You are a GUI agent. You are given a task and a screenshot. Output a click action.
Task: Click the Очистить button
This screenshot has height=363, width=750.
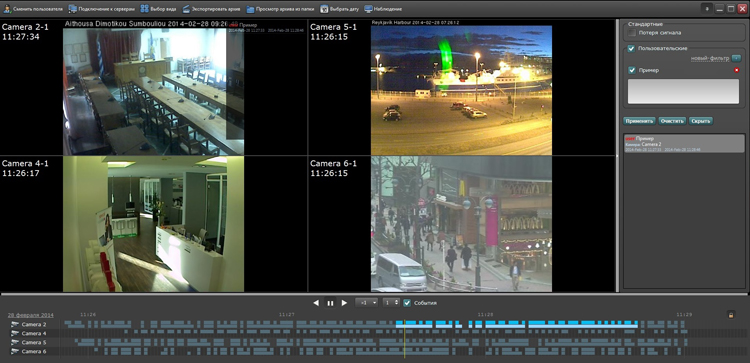pyautogui.click(x=672, y=121)
